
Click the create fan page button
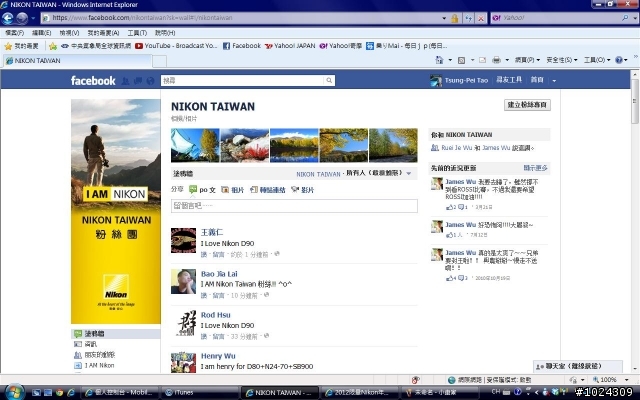(527, 105)
